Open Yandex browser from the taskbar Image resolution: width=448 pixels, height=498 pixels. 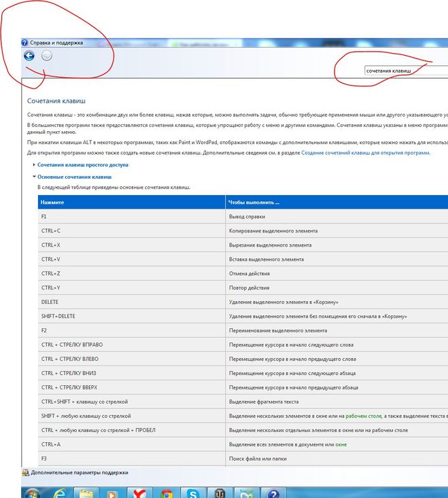point(139,493)
